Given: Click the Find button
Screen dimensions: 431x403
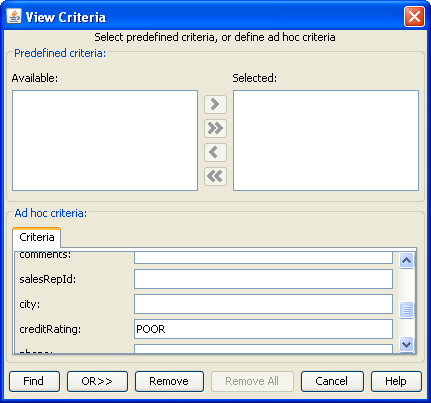Looking at the screenshot, I should pos(34,381).
